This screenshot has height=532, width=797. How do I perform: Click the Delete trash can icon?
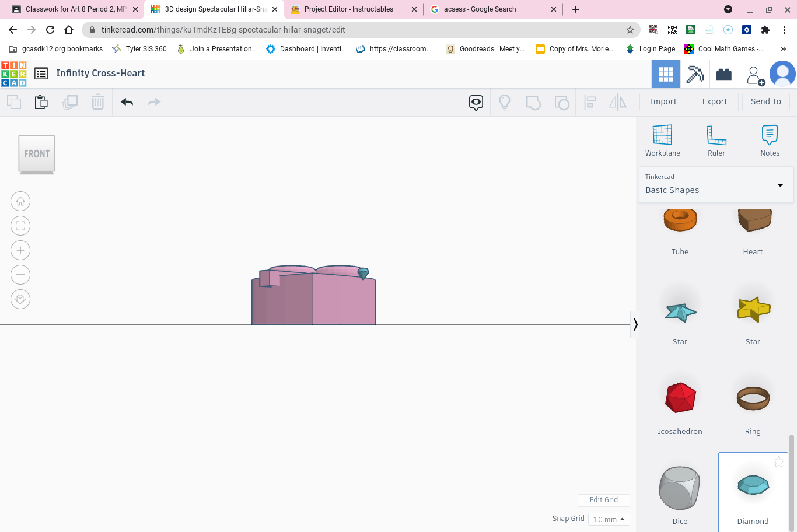[x=98, y=102]
